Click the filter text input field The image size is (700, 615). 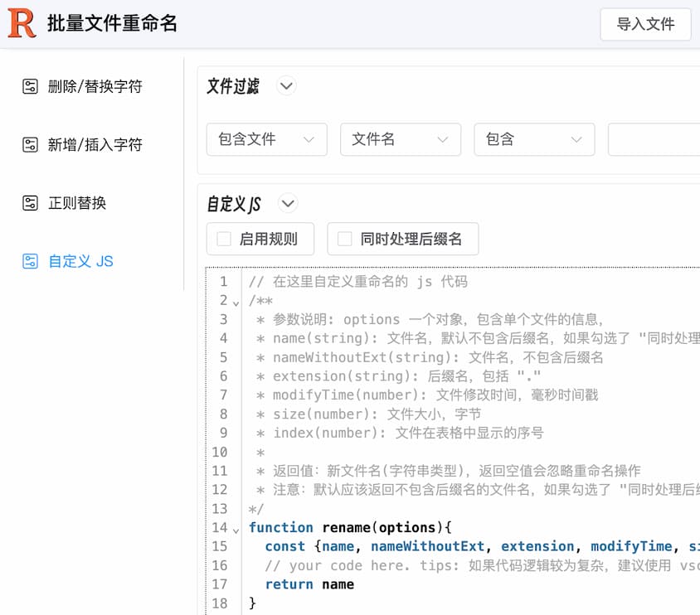tap(655, 139)
